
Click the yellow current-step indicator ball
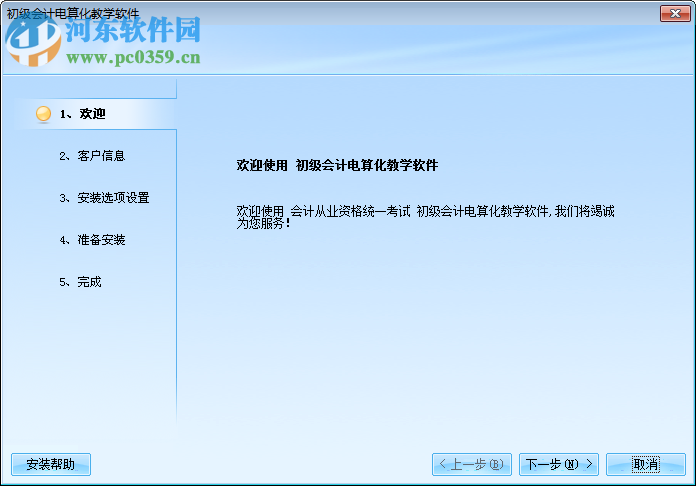[43, 114]
